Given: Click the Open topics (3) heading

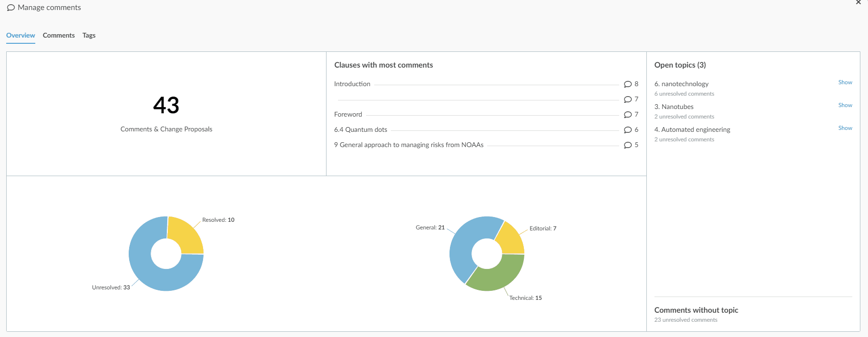Looking at the screenshot, I should point(680,65).
